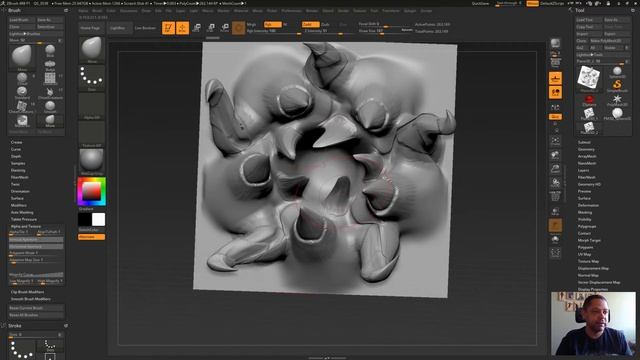The image size is (640, 360).
Task: Toggle the Live Boolean button
Action: (x=145, y=28)
